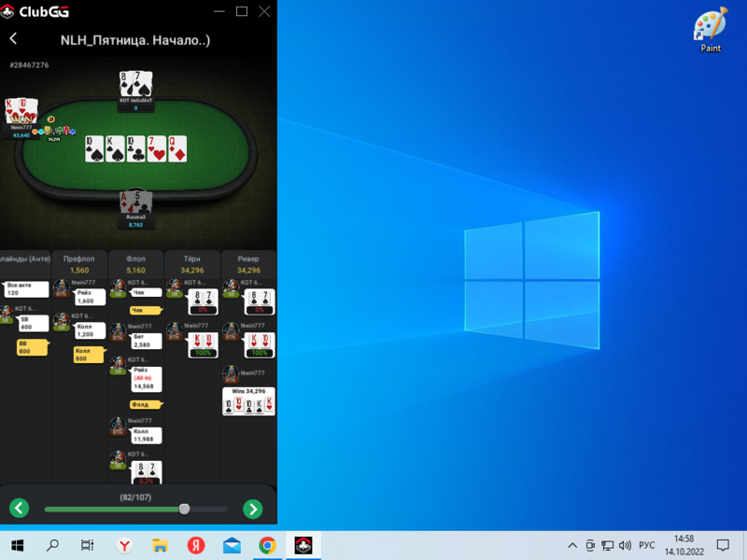Click KOT player's 8-7 cards at top seat
Viewport: 747px width, 560px height.
coord(135,83)
